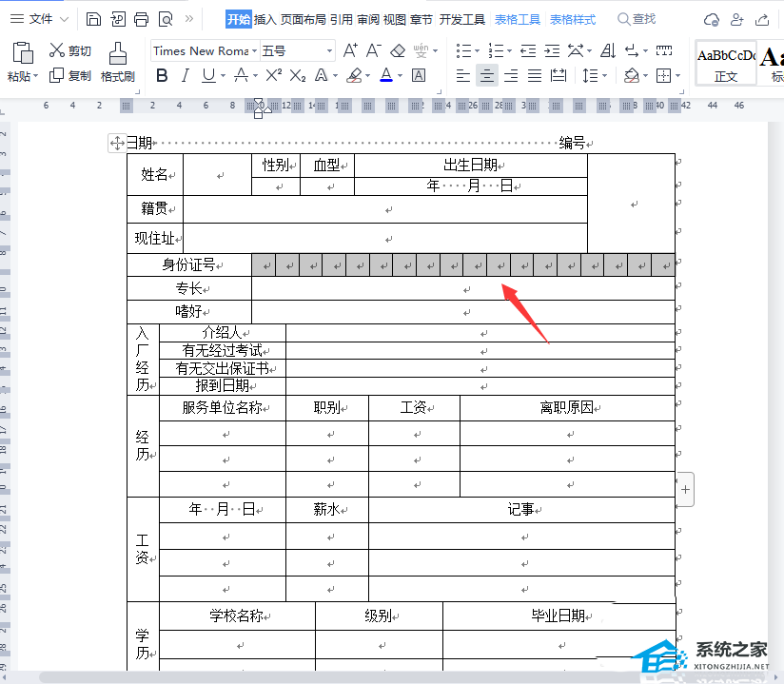Viewport: 784px width, 684px height.
Task: Switch to the 审阅 tab
Action: (x=368, y=19)
